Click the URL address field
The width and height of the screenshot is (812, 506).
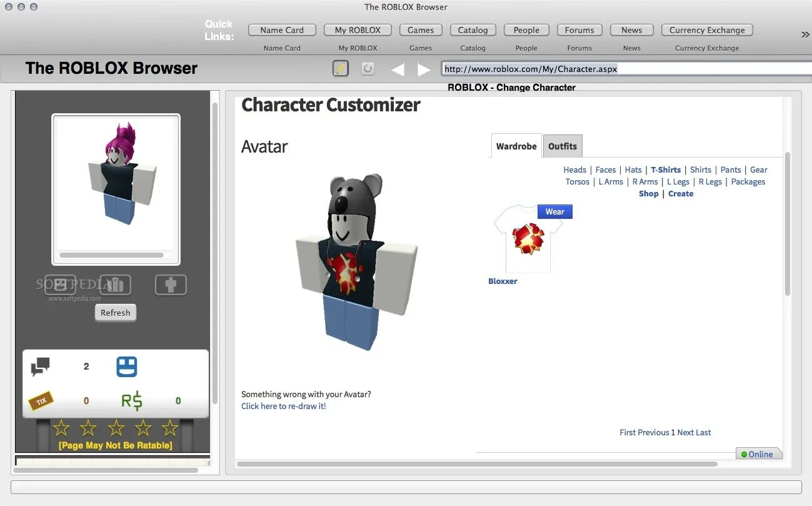626,69
